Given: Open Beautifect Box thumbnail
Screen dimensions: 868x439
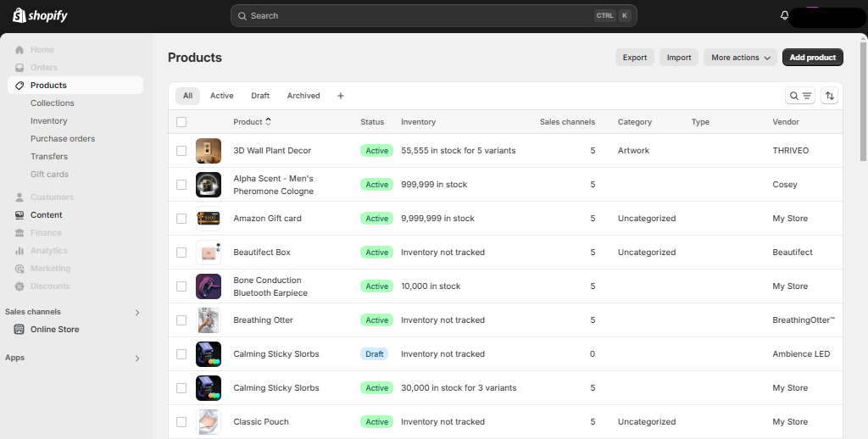Looking at the screenshot, I should point(209,252).
